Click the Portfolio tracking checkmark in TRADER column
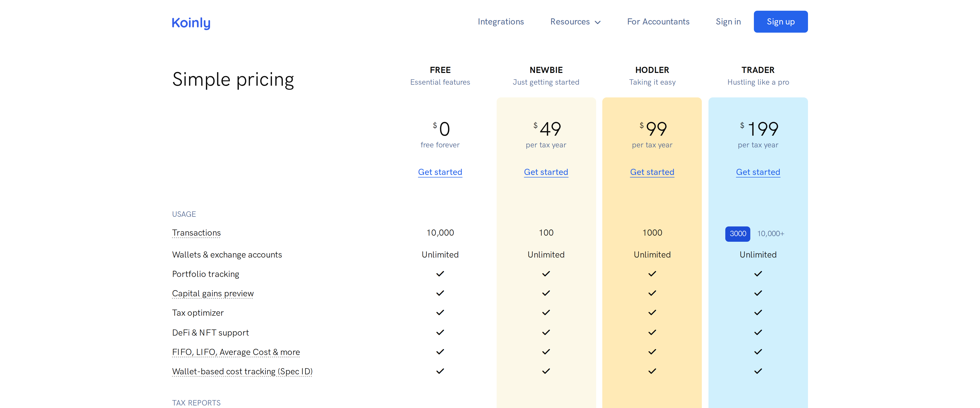The height and width of the screenshot is (408, 980). coord(758,274)
